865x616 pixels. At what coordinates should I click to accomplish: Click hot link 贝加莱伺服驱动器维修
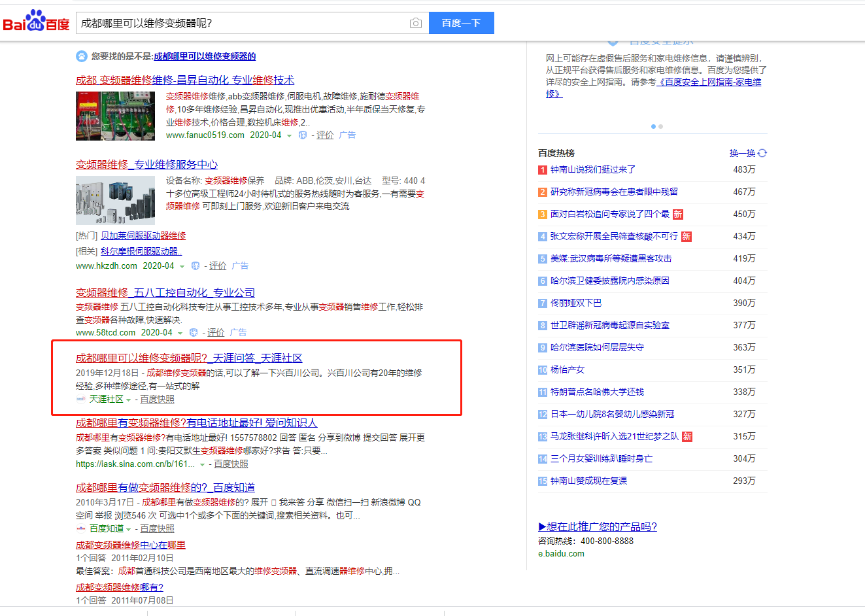pos(143,235)
